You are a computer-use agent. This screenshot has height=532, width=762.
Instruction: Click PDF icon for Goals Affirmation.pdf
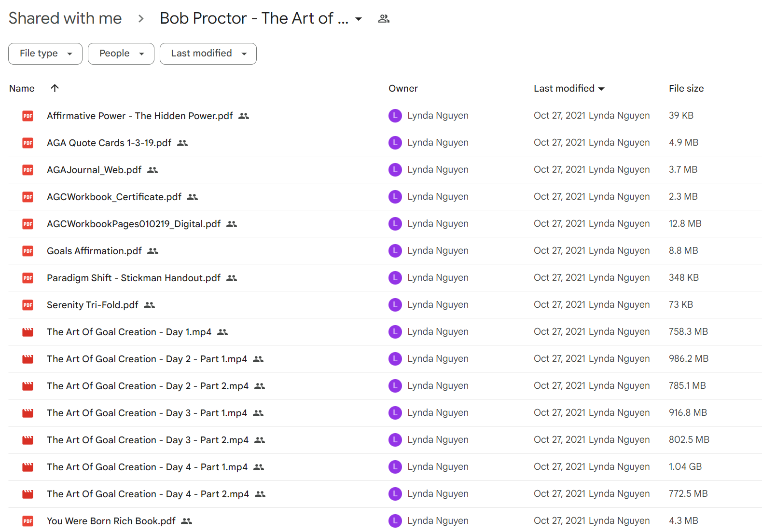pos(28,251)
